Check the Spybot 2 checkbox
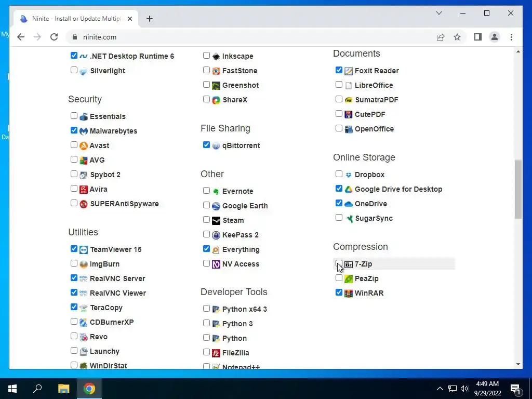Screen dimensions: 532x399 (74, 174)
